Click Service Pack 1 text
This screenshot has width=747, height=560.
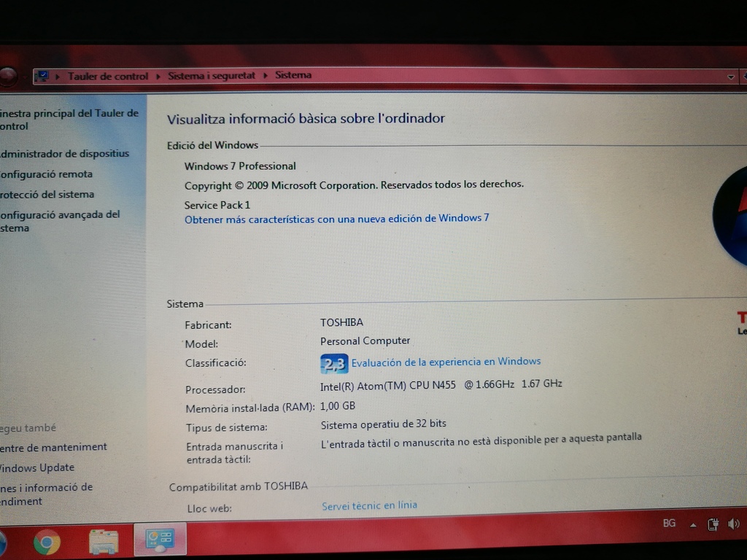tap(217, 205)
